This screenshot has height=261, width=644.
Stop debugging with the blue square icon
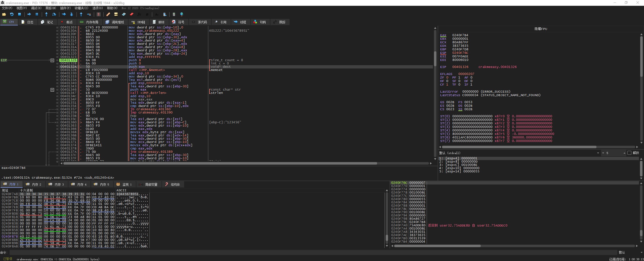(x=19, y=14)
